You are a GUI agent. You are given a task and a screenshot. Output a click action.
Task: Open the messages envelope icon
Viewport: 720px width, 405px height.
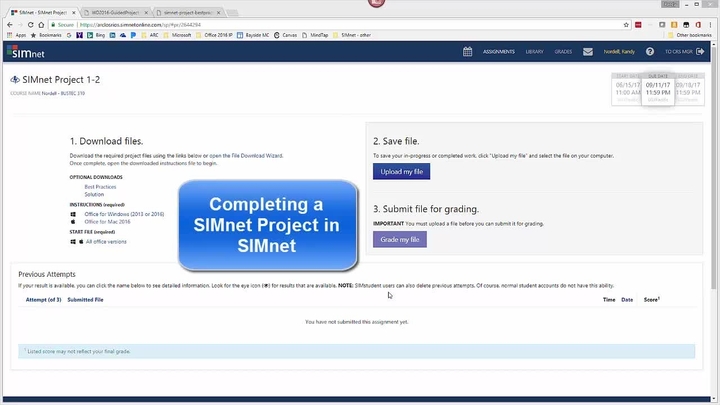click(588, 52)
